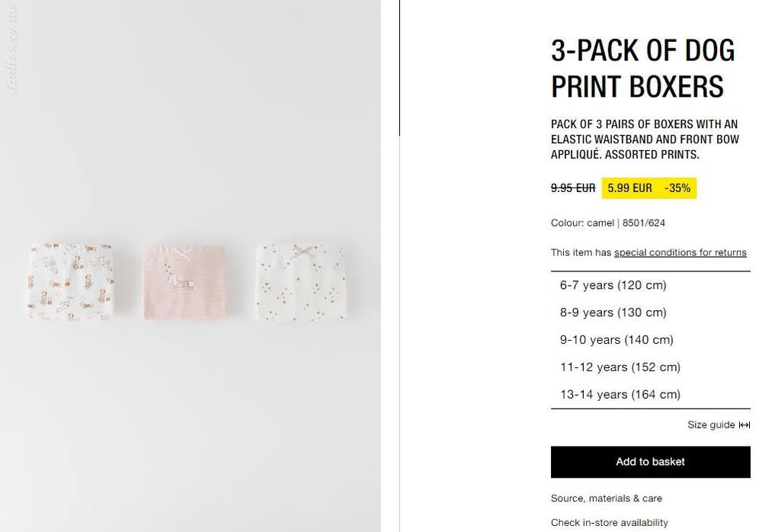Open special conditions for returns link
The image size is (762, 532).
(x=680, y=252)
